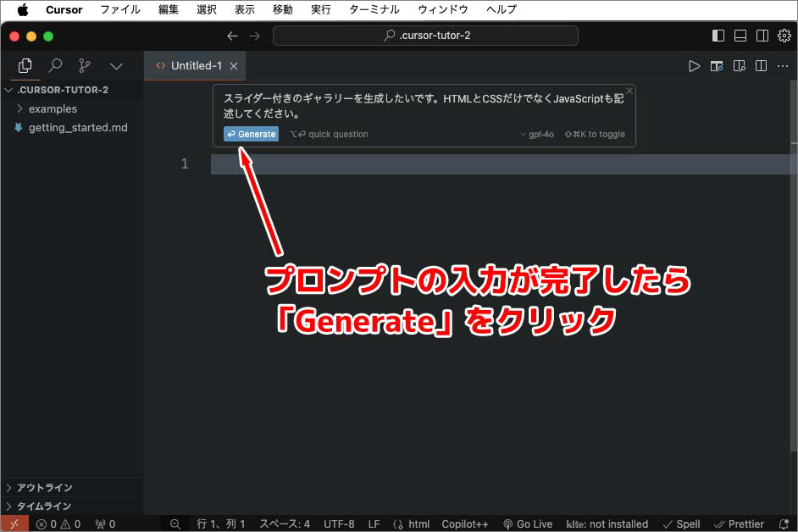Open the ターミナル menu
This screenshot has height=532, width=798.
pos(374,9)
